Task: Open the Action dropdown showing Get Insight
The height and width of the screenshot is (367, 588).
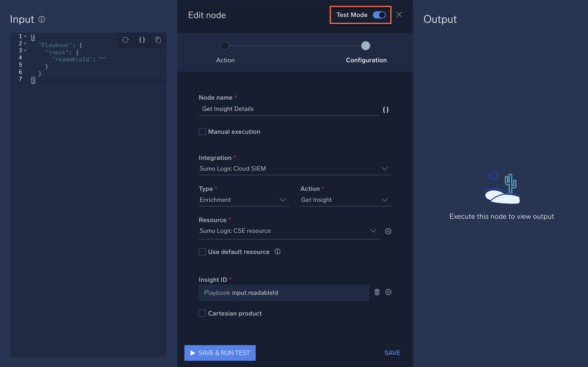Action: point(385,200)
